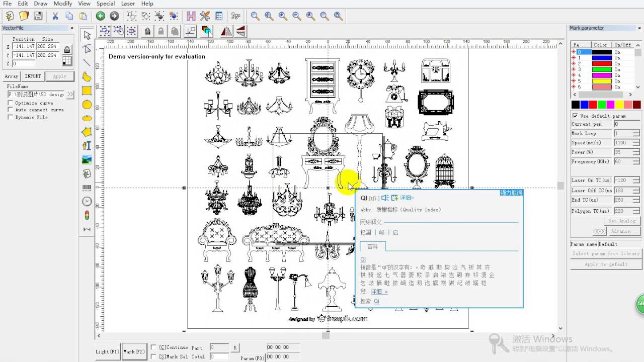
Task: Select the Barcode tool
Action: pos(87,188)
